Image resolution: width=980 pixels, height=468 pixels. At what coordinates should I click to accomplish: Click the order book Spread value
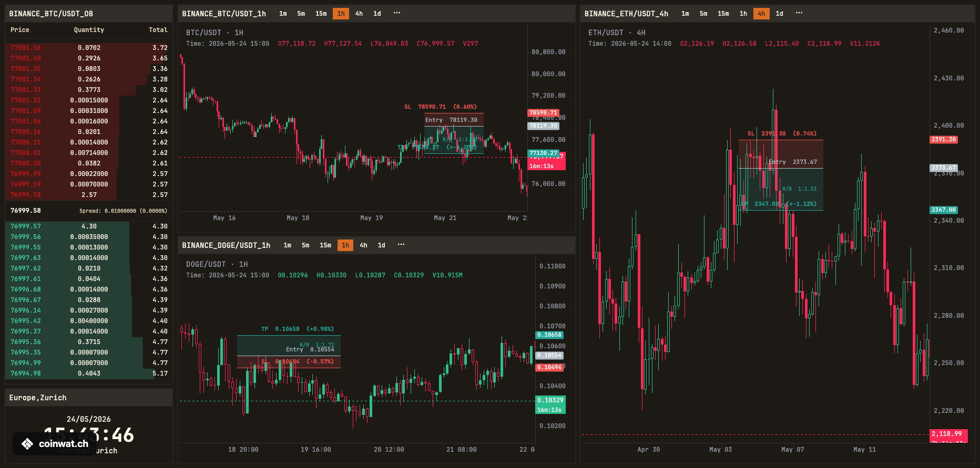pyautogui.click(x=123, y=211)
